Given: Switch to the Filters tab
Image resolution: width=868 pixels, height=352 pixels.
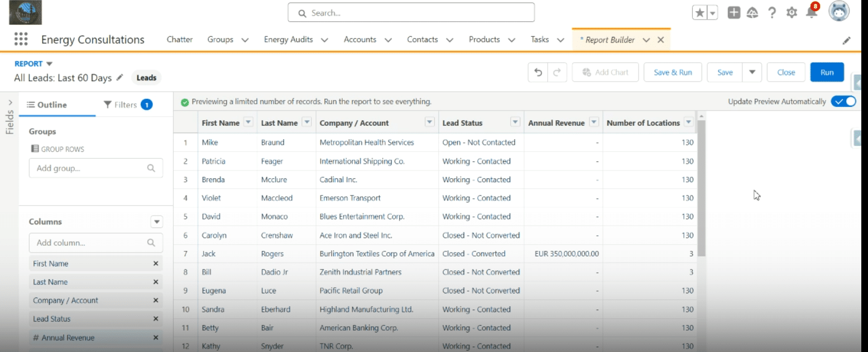Looking at the screenshot, I should pyautogui.click(x=127, y=105).
